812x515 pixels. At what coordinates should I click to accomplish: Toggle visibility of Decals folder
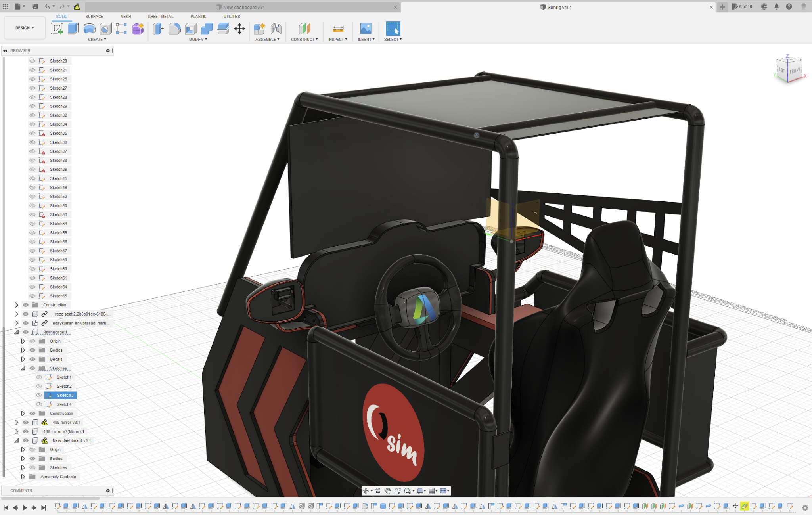(x=33, y=359)
